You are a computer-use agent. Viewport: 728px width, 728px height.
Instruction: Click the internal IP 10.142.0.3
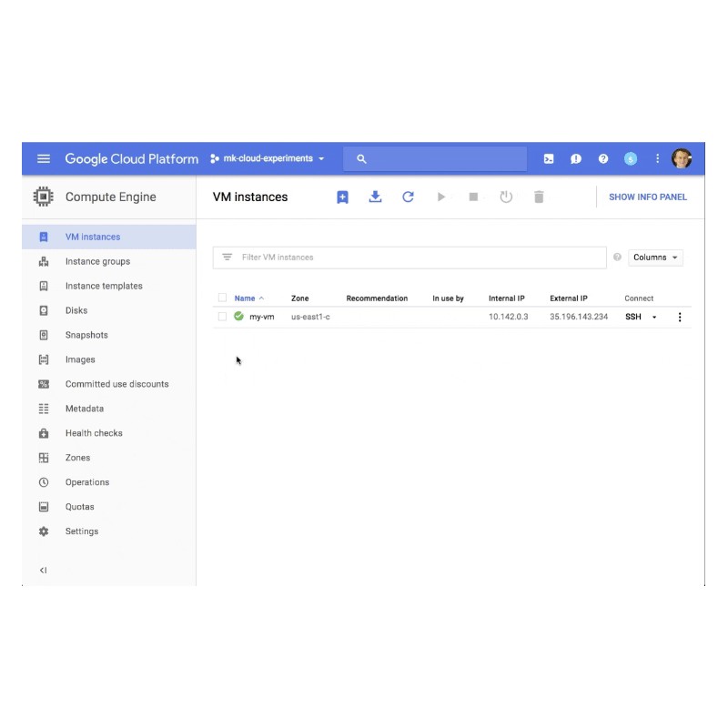(x=509, y=317)
